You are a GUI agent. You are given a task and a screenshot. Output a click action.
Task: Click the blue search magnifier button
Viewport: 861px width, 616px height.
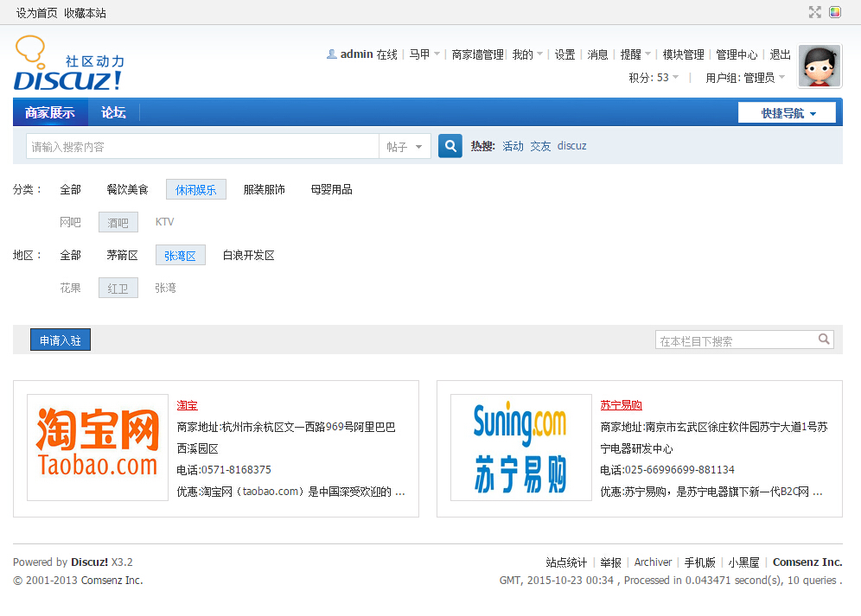[x=450, y=146]
